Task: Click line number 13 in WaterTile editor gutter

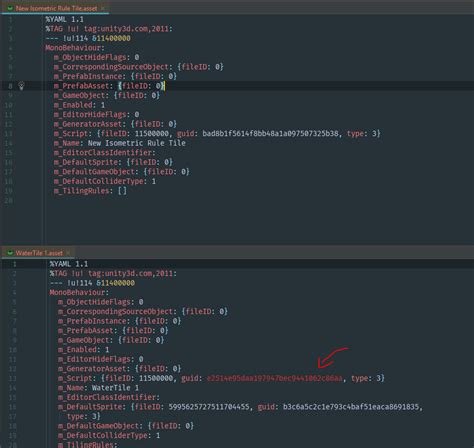Action: (13, 378)
